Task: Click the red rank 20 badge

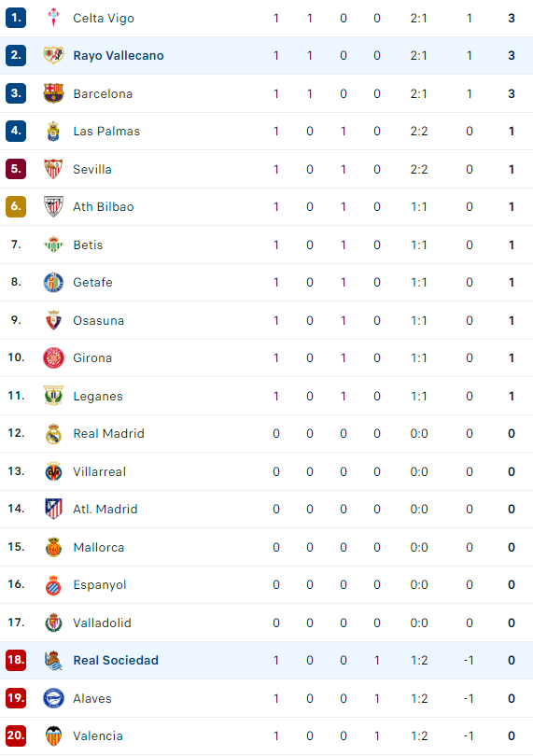Action: coord(16,735)
